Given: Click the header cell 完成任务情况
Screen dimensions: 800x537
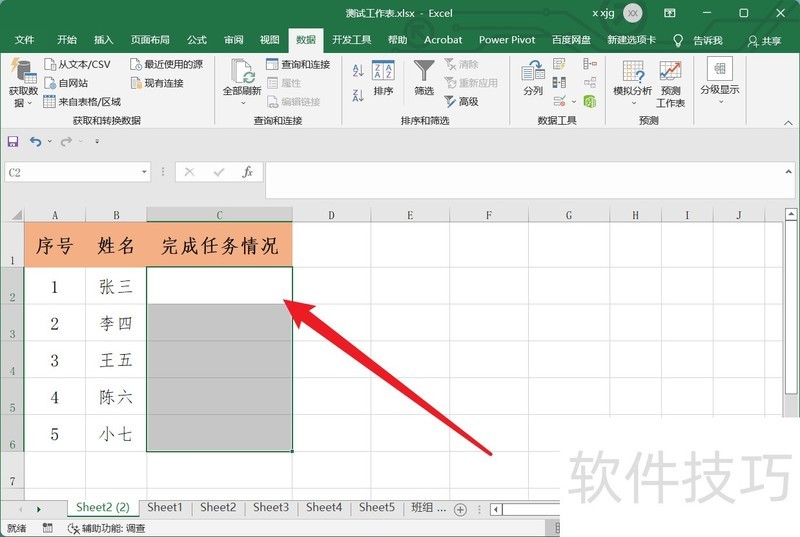Looking at the screenshot, I should [219, 245].
